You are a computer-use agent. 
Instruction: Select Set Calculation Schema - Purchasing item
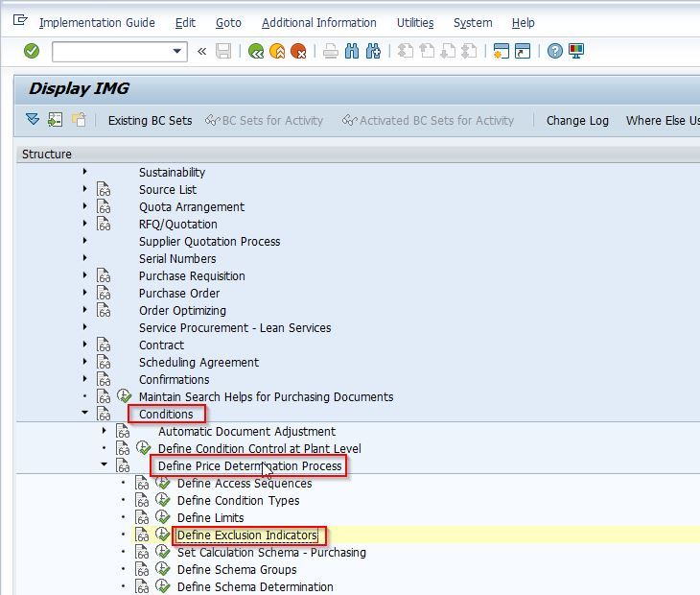271,553
